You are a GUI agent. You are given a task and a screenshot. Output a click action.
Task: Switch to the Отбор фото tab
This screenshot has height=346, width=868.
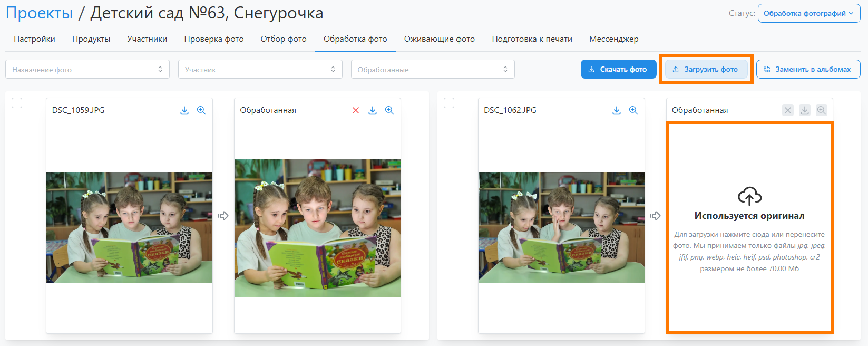click(284, 39)
